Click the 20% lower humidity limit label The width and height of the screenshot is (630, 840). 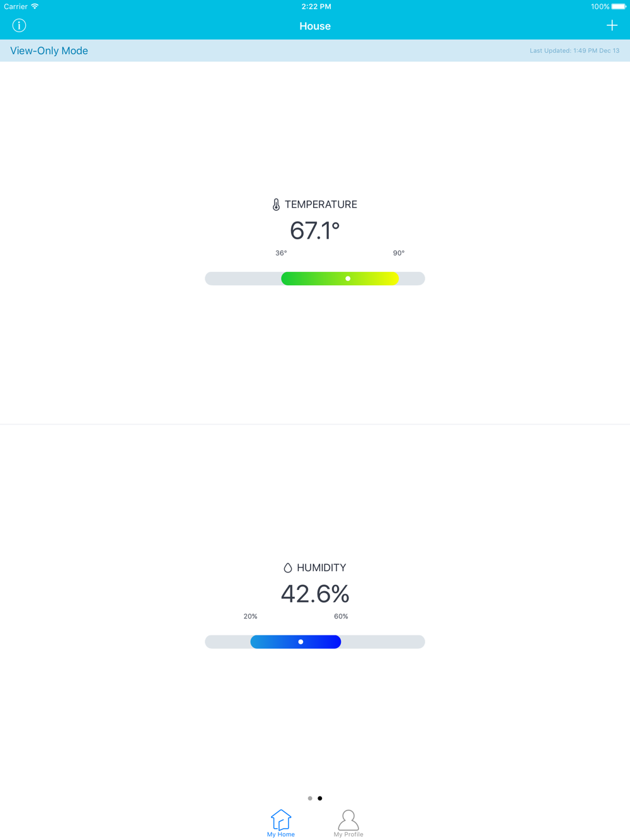[x=250, y=616]
